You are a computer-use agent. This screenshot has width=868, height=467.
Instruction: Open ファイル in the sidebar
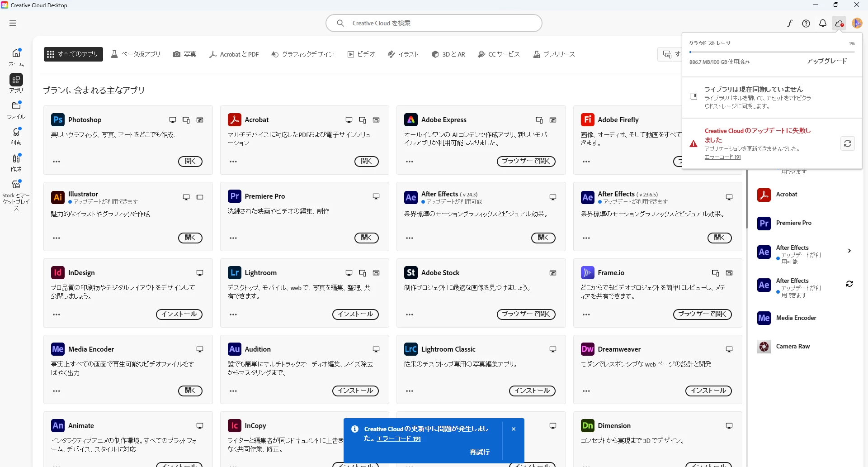(16, 110)
